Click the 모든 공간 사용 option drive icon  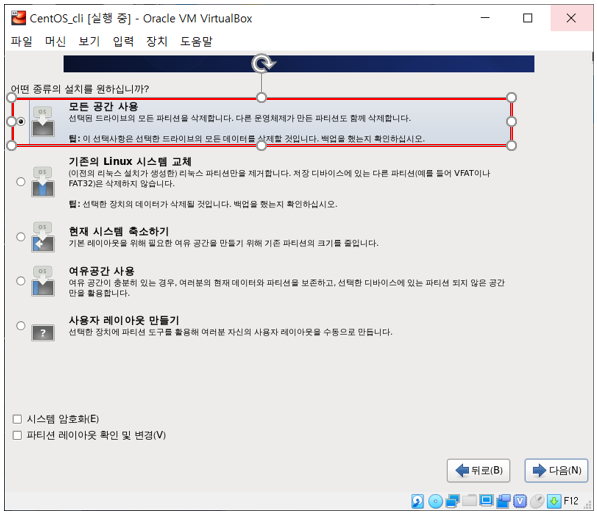pyautogui.click(x=43, y=122)
